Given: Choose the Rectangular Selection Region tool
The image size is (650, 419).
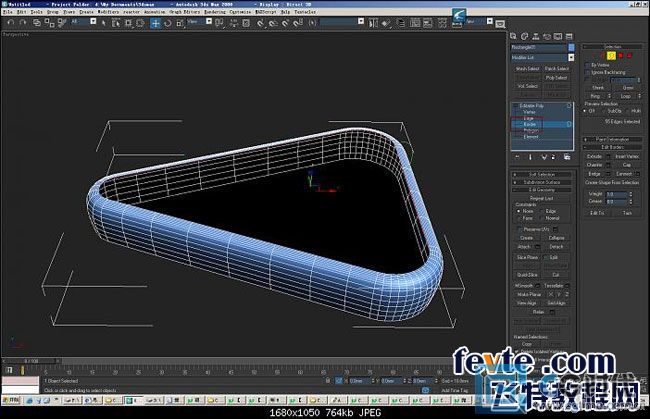Looking at the screenshot, I should (x=129, y=23).
